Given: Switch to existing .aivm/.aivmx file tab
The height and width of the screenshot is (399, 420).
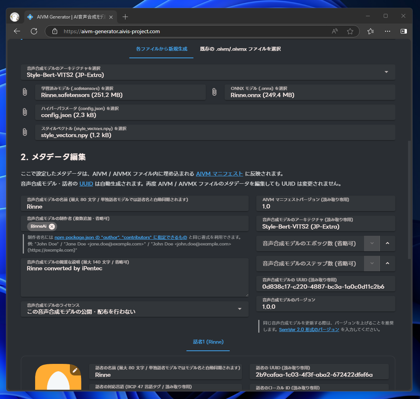Looking at the screenshot, I should click(x=240, y=49).
